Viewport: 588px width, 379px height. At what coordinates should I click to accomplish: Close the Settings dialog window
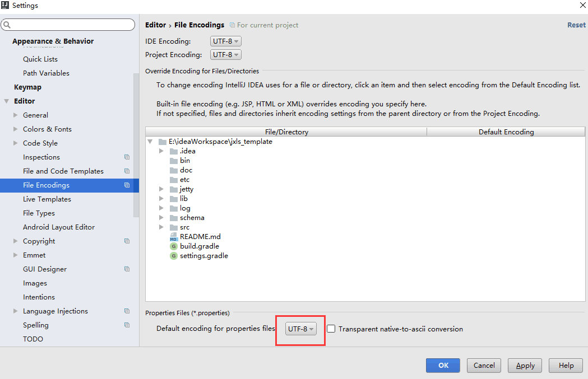583,5
